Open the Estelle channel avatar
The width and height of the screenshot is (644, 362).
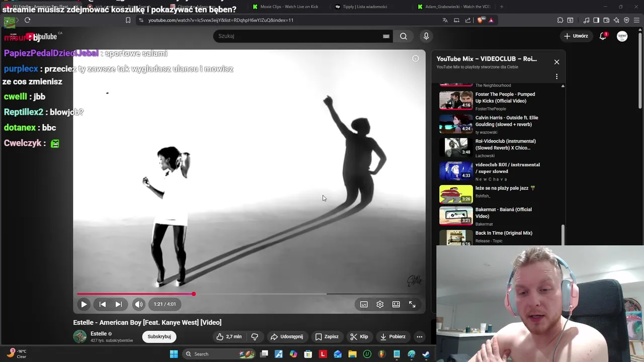tap(80, 337)
